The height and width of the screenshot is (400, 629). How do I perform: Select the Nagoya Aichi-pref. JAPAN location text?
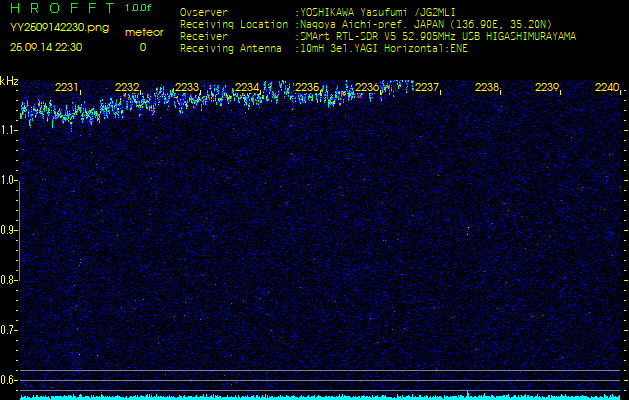[x=426, y=24]
